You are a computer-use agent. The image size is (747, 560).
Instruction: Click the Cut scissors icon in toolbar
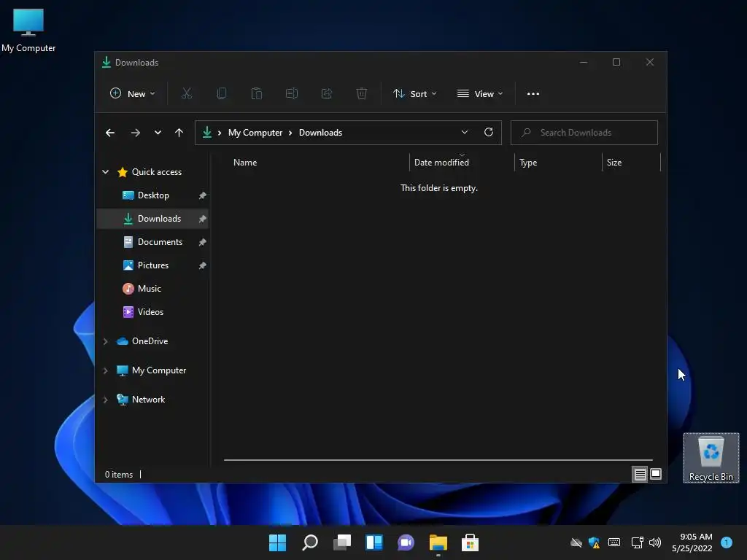pyautogui.click(x=186, y=94)
